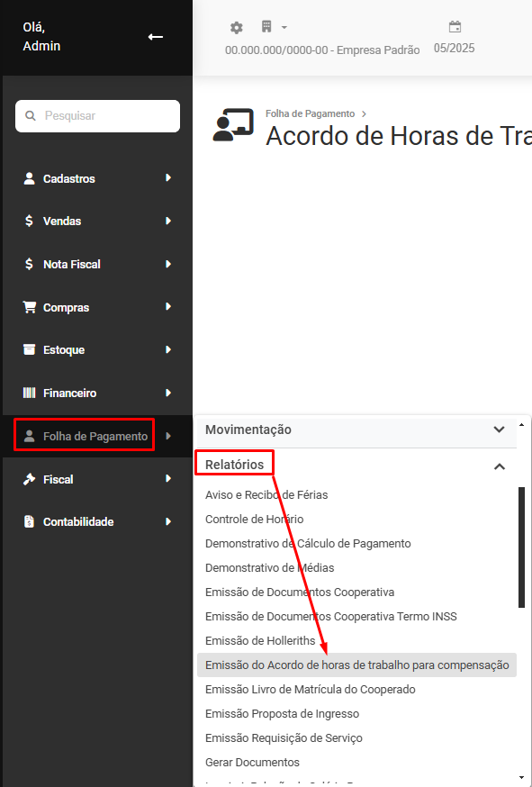This screenshot has height=787, width=532.
Task: Expand the Movimentação section chevron
Action: pos(499,430)
